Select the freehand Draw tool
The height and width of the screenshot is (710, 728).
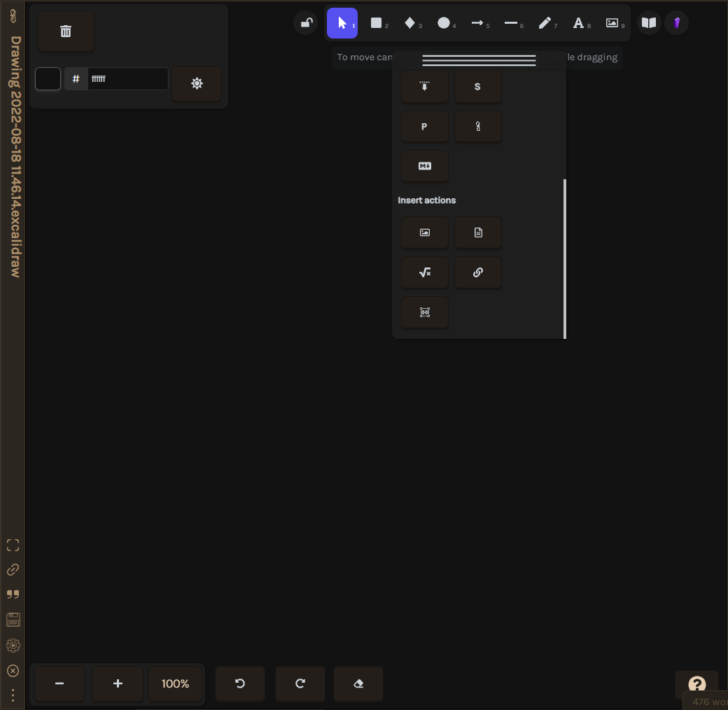click(544, 23)
